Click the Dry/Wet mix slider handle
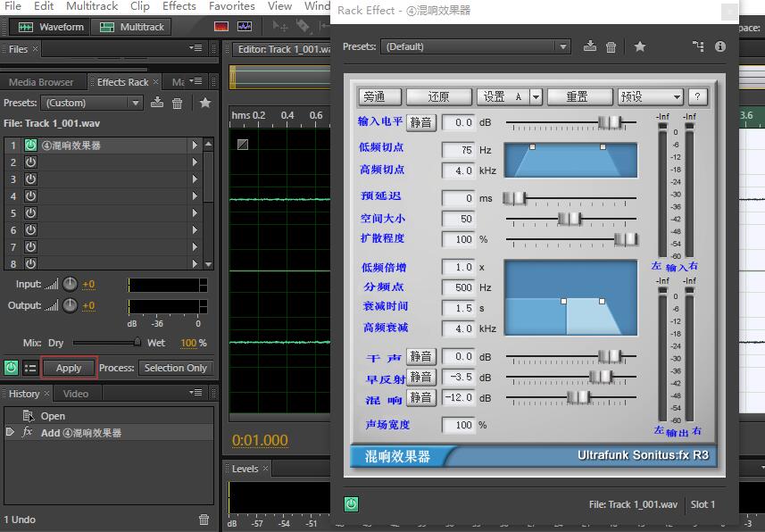Image resolution: width=765 pixels, height=532 pixels. (137, 343)
